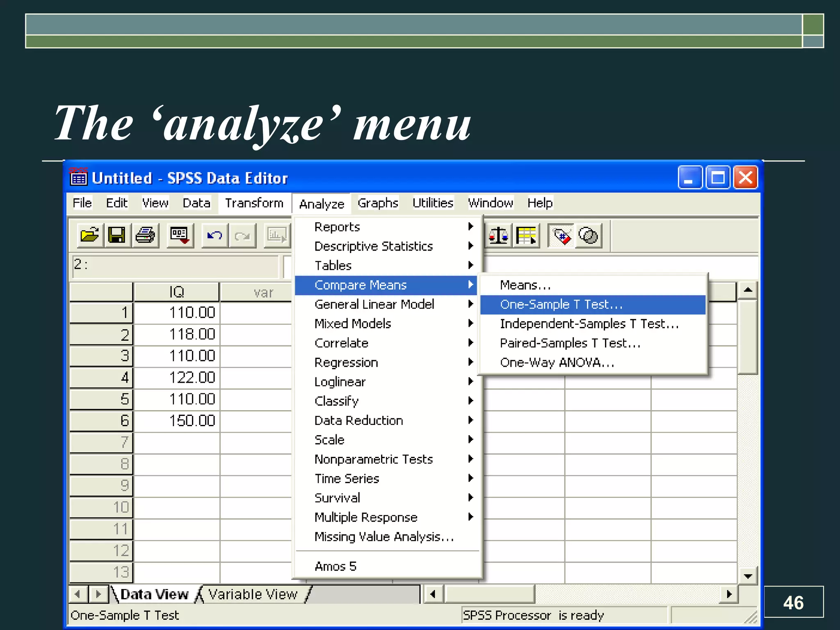Click cell with value 118.00

click(x=177, y=334)
